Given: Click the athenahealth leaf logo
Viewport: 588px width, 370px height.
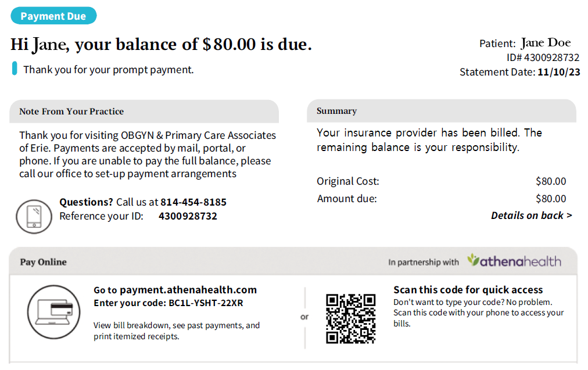Looking at the screenshot, I should click(x=474, y=260).
